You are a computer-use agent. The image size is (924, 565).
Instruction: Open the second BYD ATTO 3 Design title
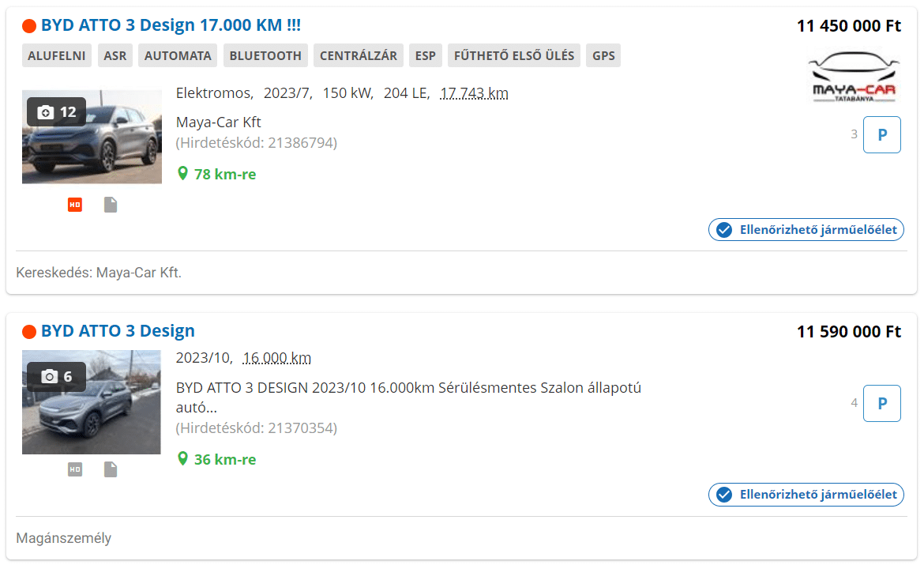(x=118, y=330)
